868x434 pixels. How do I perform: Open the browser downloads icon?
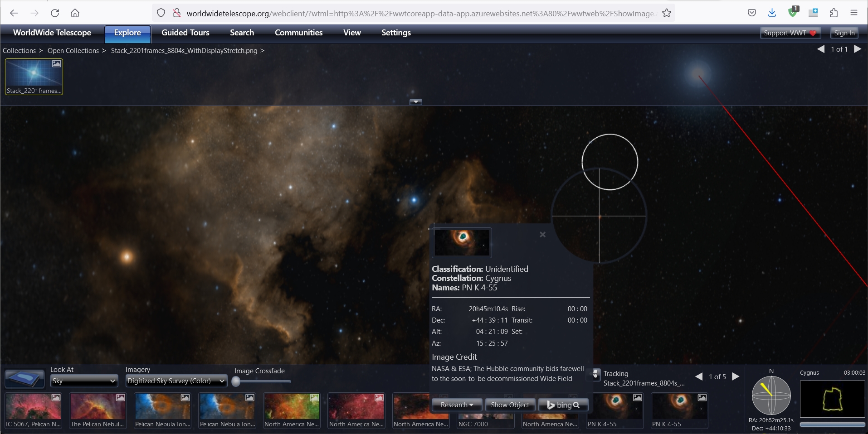tap(772, 13)
